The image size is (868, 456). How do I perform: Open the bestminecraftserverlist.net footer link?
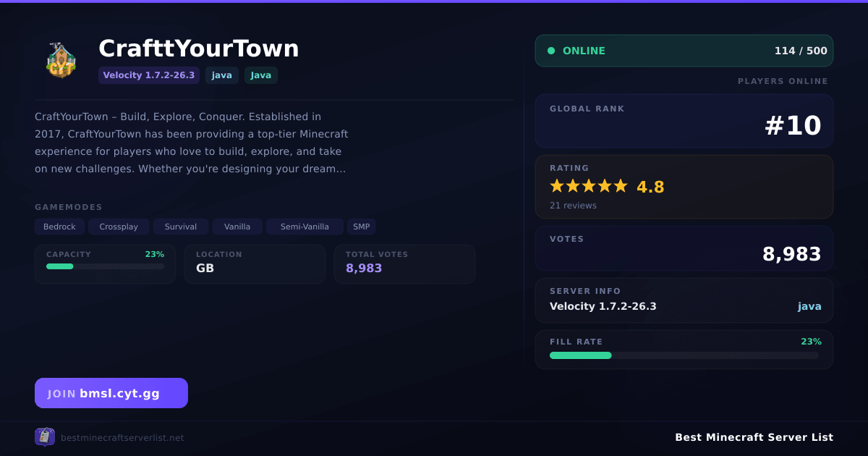122,438
